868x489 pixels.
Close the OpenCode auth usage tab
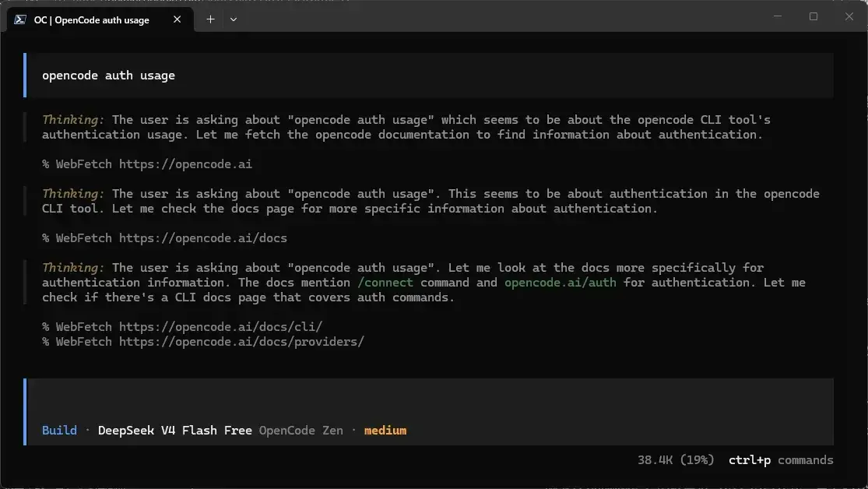click(177, 19)
